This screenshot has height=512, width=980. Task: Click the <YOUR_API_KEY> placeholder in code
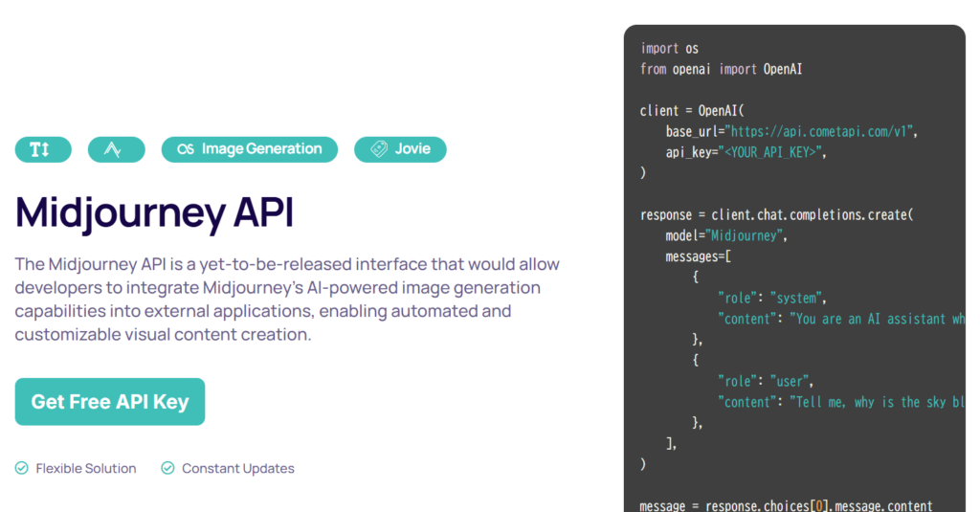769,152
